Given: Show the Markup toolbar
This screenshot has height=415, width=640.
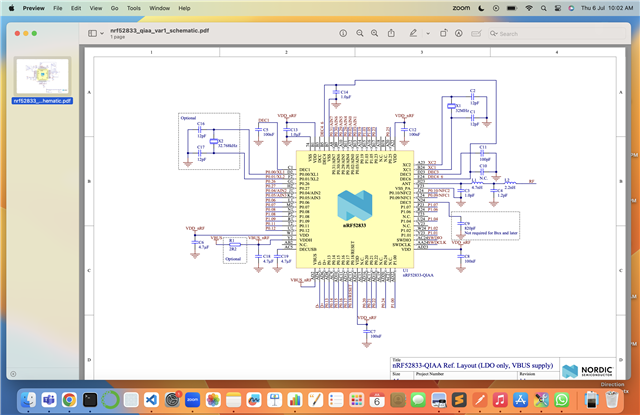Looking at the screenshot, I should 459,33.
